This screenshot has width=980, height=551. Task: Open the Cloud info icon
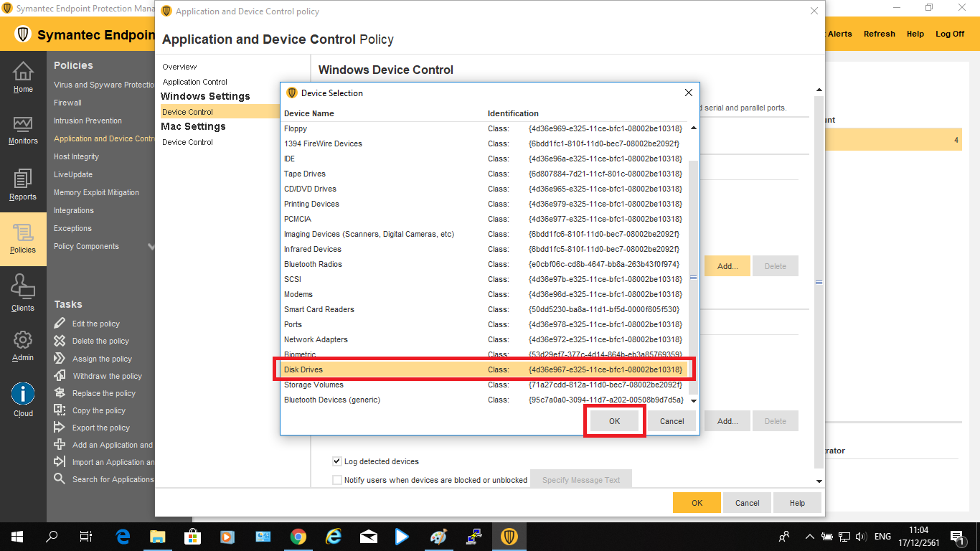tap(23, 394)
